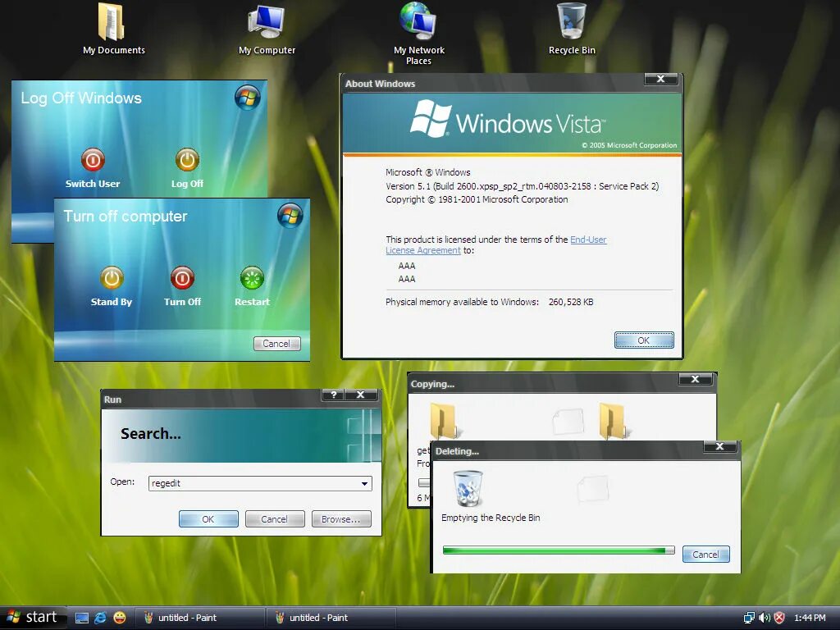Close the Copying dialog

(x=696, y=379)
